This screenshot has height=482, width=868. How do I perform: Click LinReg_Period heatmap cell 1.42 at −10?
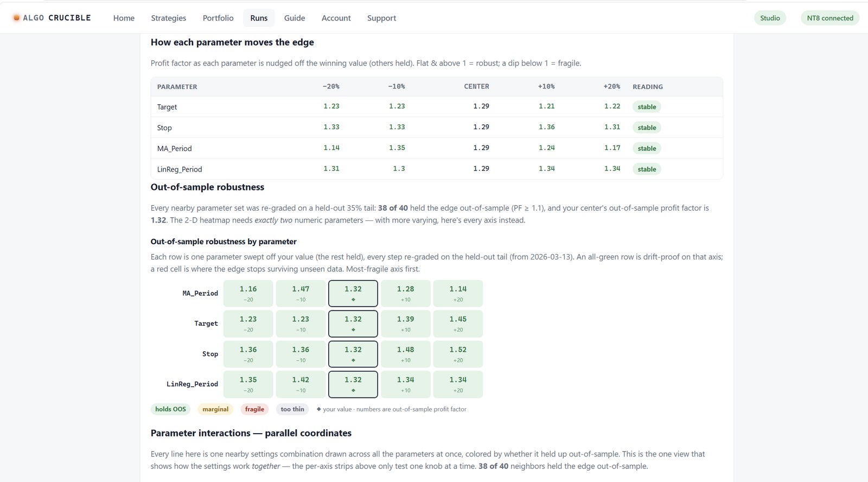301,384
